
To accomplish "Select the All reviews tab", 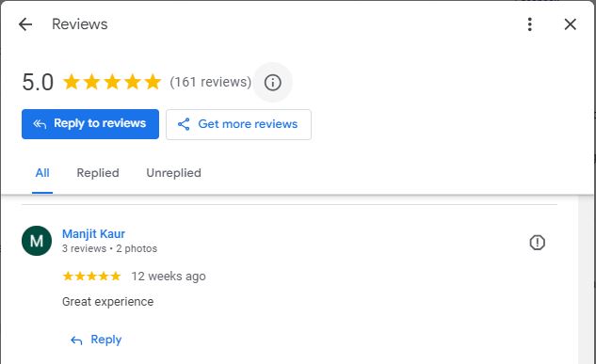I will [x=42, y=173].
